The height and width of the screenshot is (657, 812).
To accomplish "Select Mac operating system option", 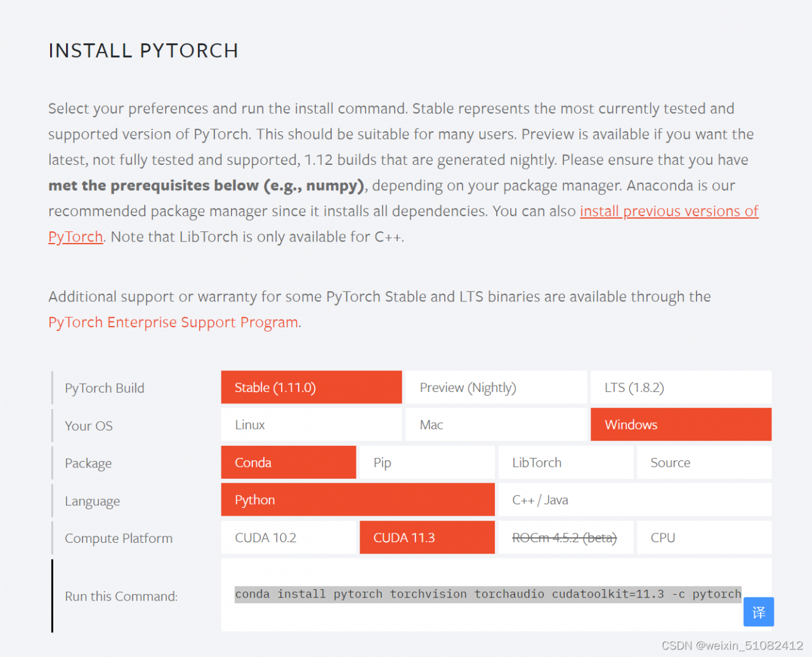I will (495, 425).
